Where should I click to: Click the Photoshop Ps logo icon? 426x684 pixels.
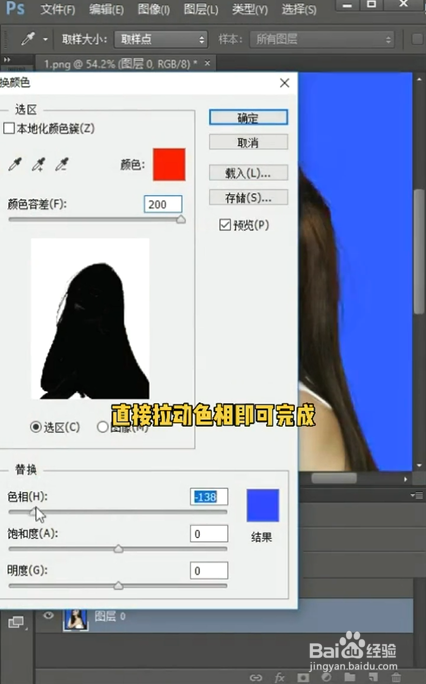coord(15,8)
